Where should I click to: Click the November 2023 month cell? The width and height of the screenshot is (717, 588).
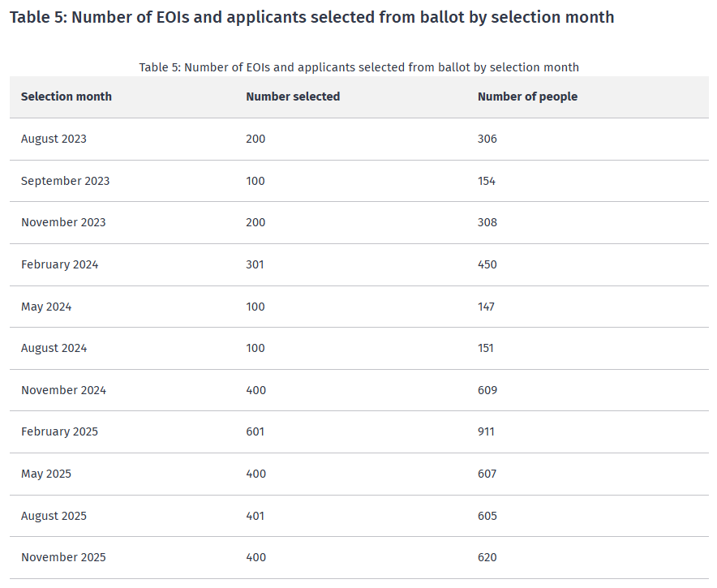[63, 222]
